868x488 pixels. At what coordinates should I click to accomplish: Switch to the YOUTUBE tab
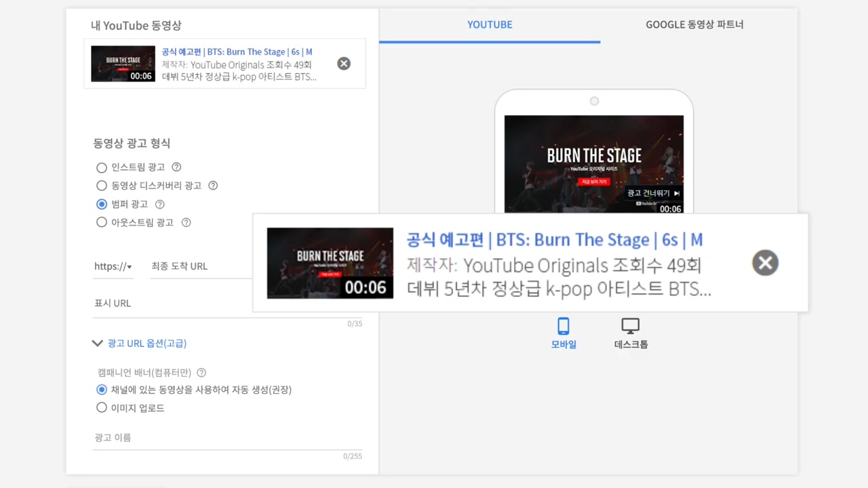490,24
